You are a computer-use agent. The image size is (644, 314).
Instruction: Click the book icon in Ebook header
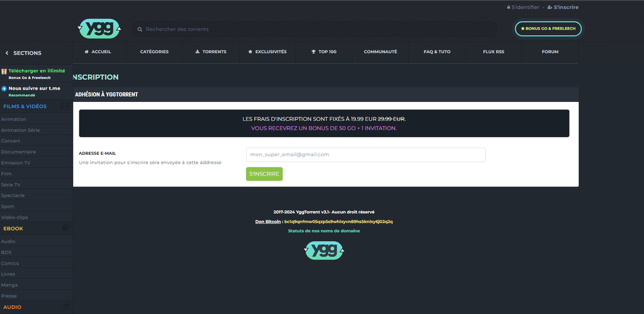(65, 228)
